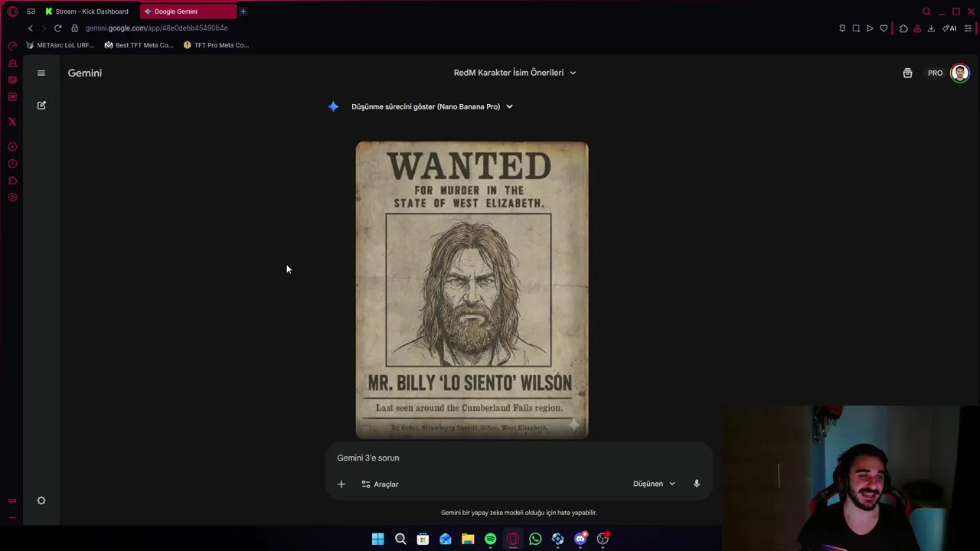Open the Opera main menu logo

pyautogui.click(x=12, y=11)
